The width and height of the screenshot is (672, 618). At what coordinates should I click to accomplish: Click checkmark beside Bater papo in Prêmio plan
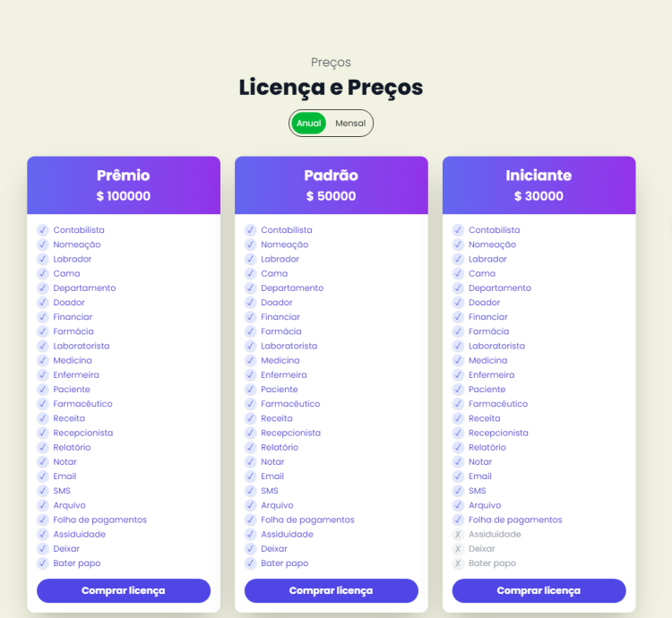coord(42,563)
